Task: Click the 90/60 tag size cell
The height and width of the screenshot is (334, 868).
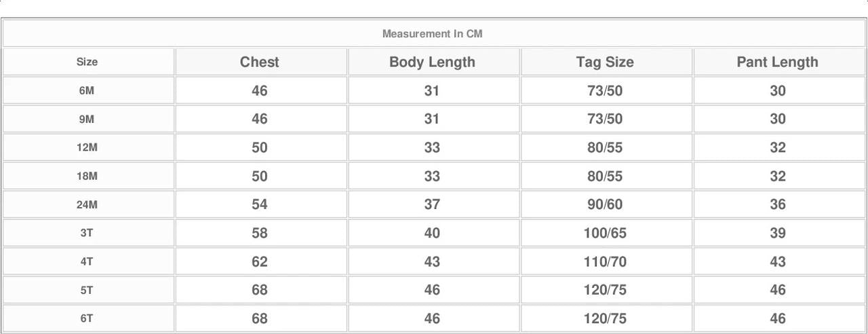Action: point(605,204)
